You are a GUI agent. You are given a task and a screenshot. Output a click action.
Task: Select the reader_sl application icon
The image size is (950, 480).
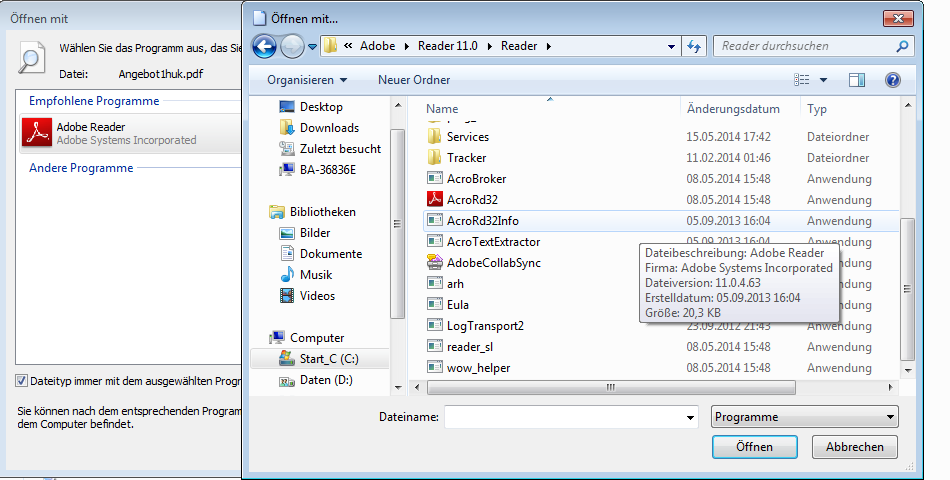tap(434, 346)
